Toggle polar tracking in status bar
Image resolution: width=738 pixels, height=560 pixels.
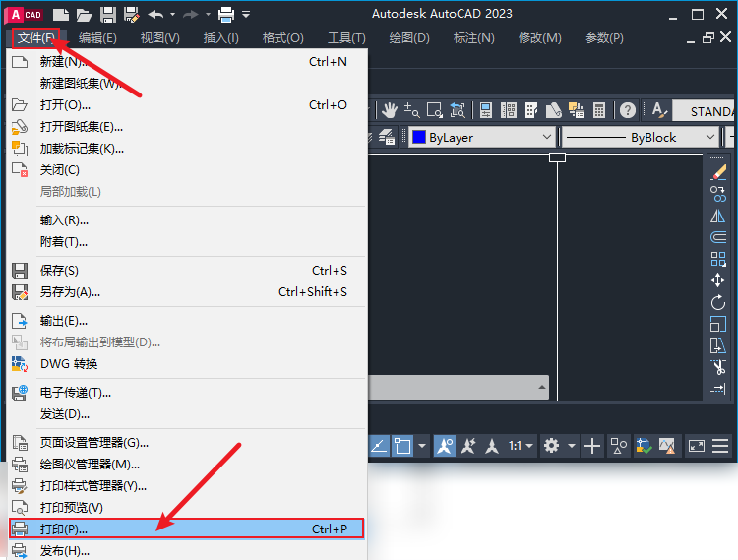[379, 445]
